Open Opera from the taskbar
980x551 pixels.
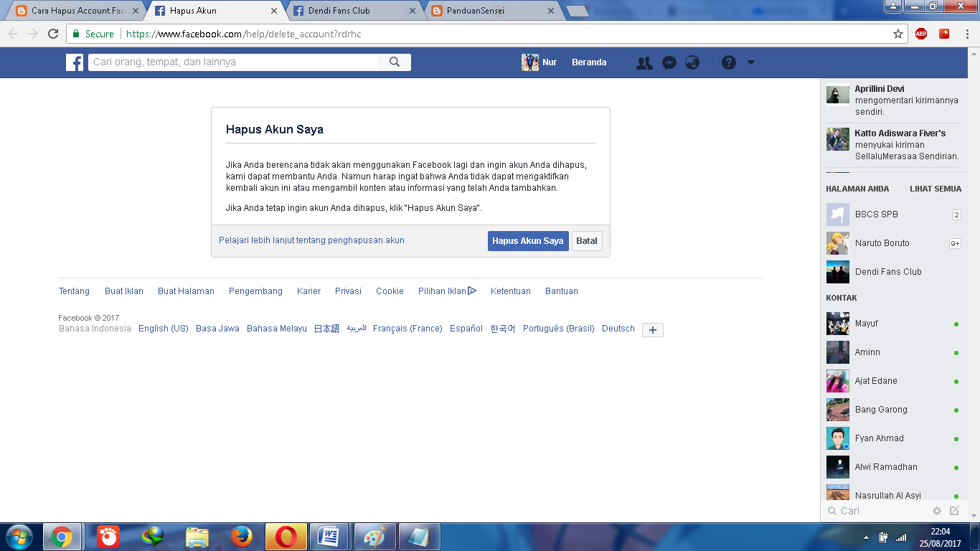point(286,537)
